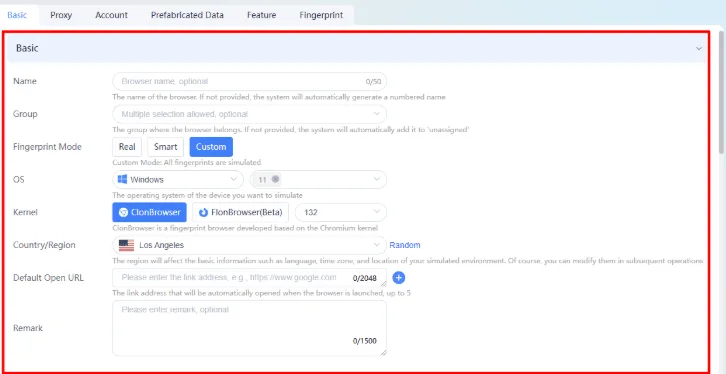Switch to the Fingerprint tab
726x374 pixels.
pyautogui.click(x=321, y=15)
